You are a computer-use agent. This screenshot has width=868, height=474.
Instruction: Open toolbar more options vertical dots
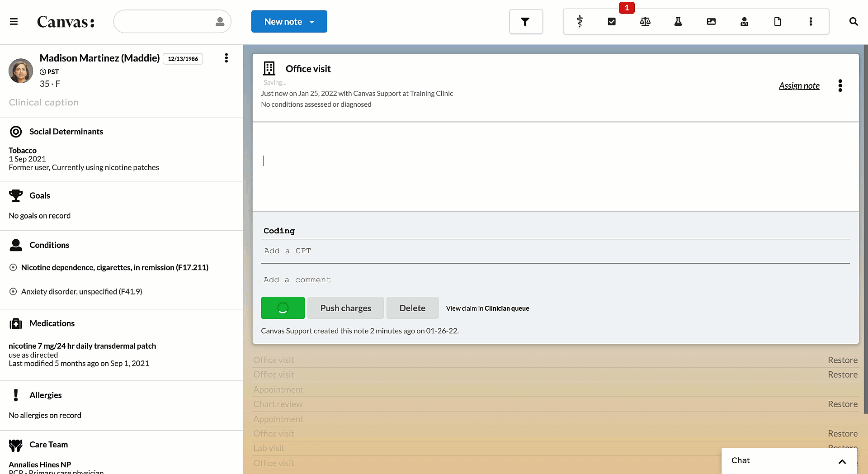811,22
